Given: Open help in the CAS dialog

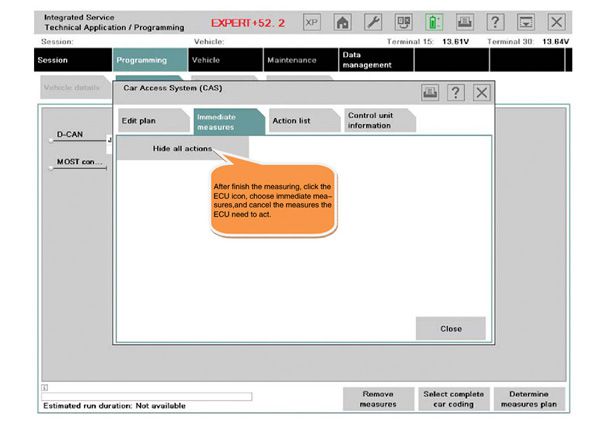Looking at the screenshot, I should (456, 92).
